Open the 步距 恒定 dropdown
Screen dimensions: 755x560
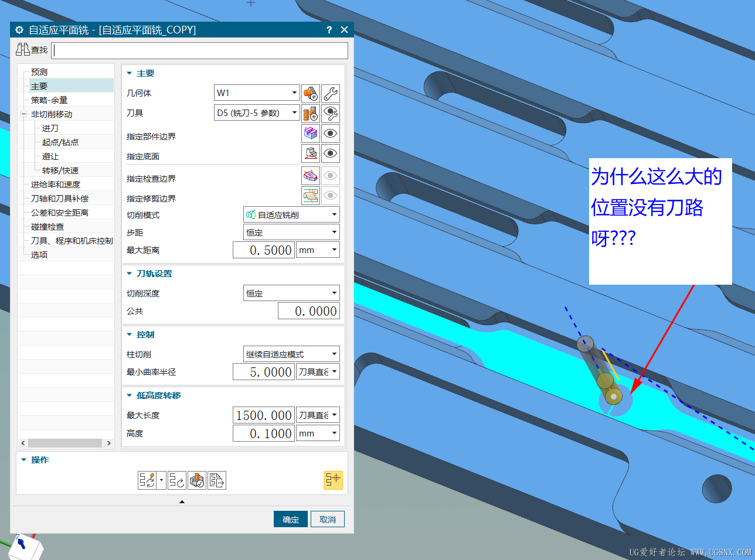point(291,232)
